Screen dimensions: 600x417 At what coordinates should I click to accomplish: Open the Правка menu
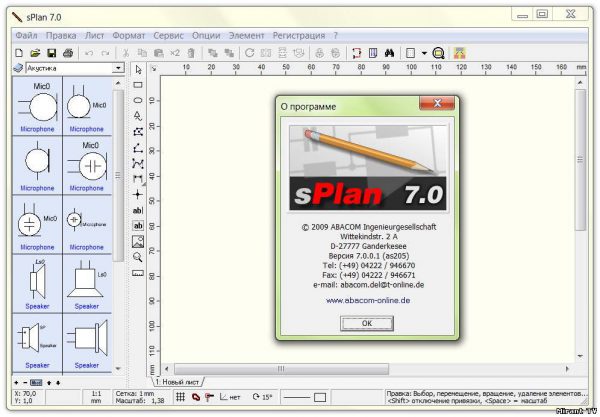[x=61, y=36]
